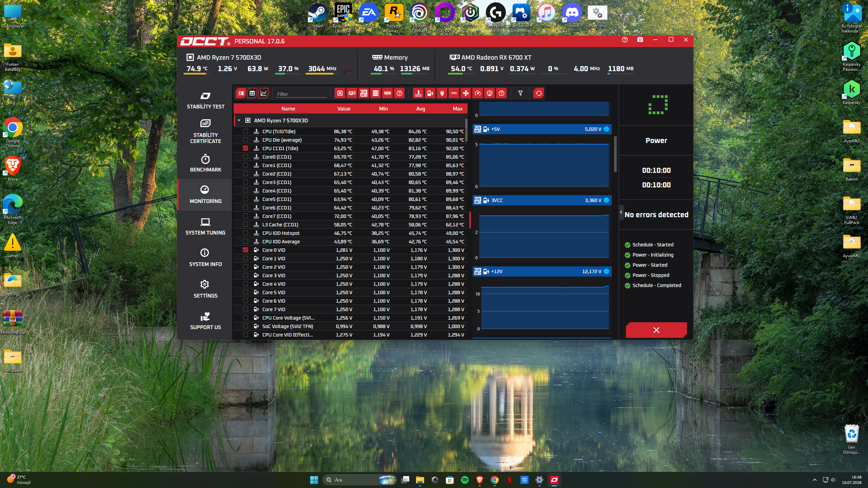Check the CPU IOD Hotspot sensor
The image size is (868, 488).
245,233
